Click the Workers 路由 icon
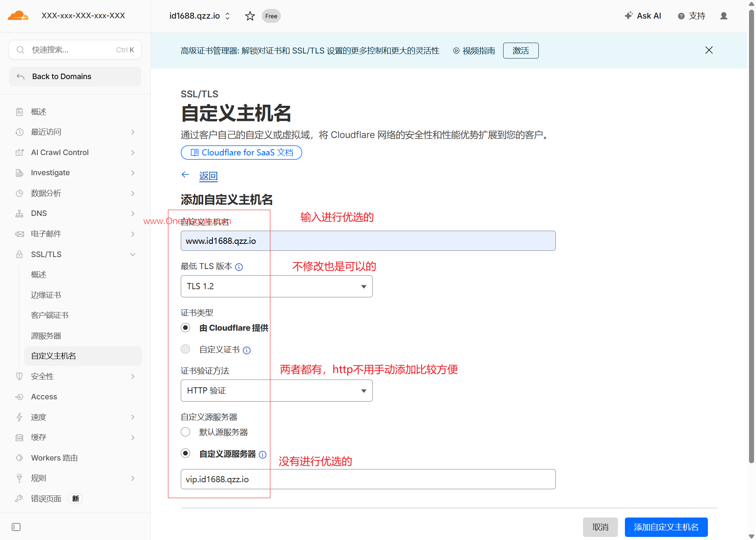The width and height of the screenshot is (756, 540). [19, 458]
